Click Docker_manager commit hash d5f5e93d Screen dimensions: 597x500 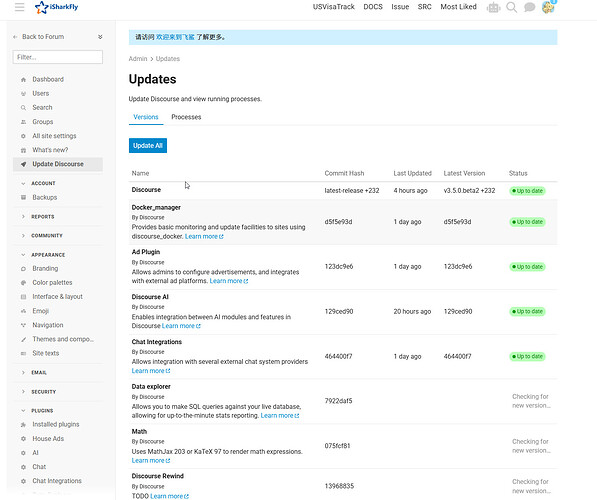338,222
